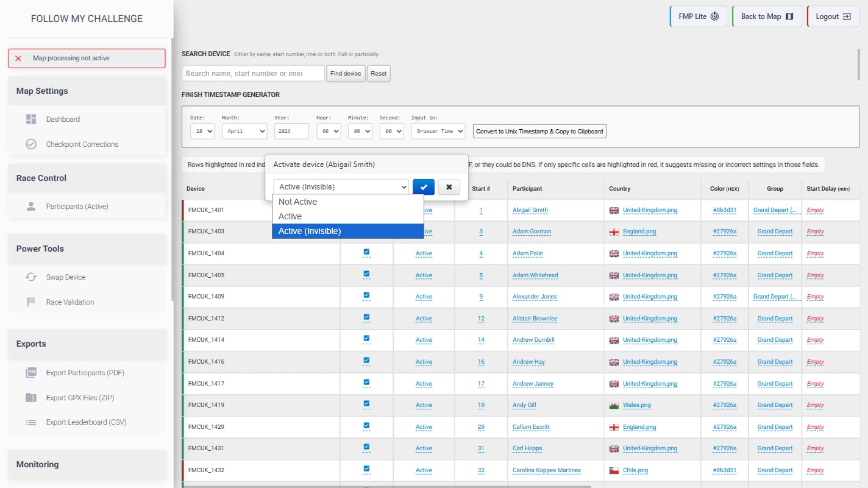Viewport: 868px width, 488px height.
Task: Click the Swap Device arrows icon
Action: tap(31, 277)
